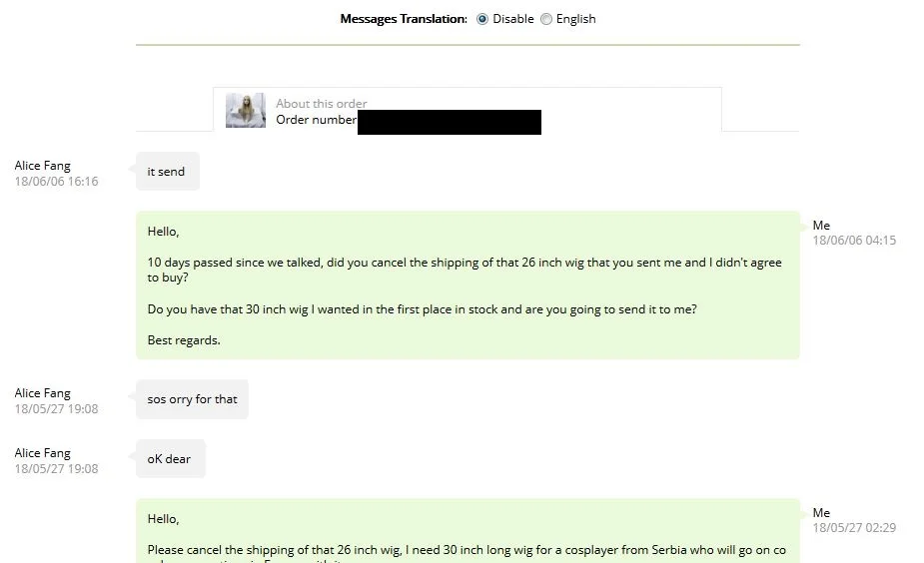Click the first 18/05/27 19:08 timestamp
The width and height of the screenshot is (924, 563).
coord(57,408)
